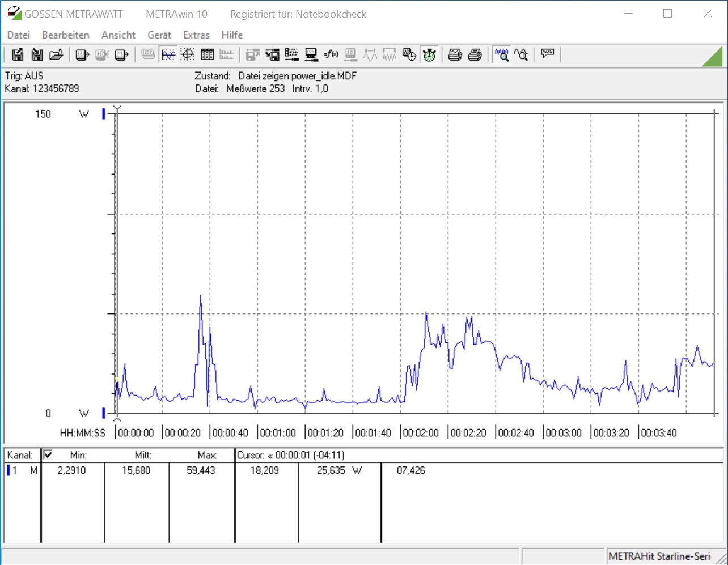Click the print graph printer icon

click(455, 54)
